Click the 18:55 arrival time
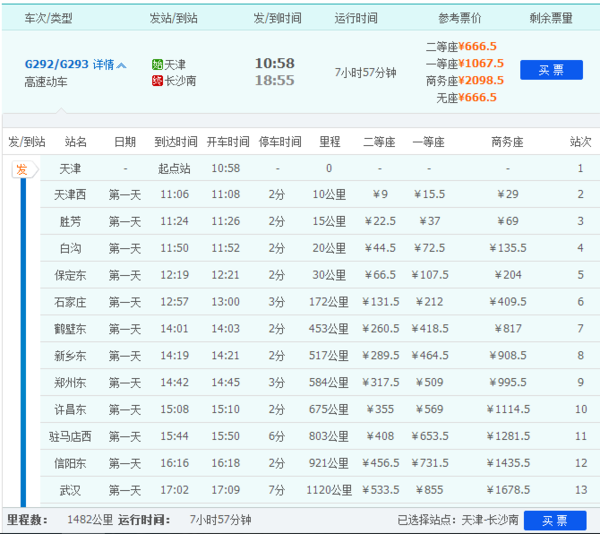Screen dimensions: 600x534 click(x=275, y=80)
